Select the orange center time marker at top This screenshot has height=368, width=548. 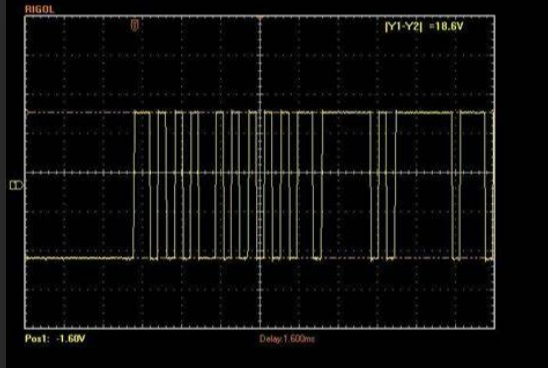coord(260,17)
